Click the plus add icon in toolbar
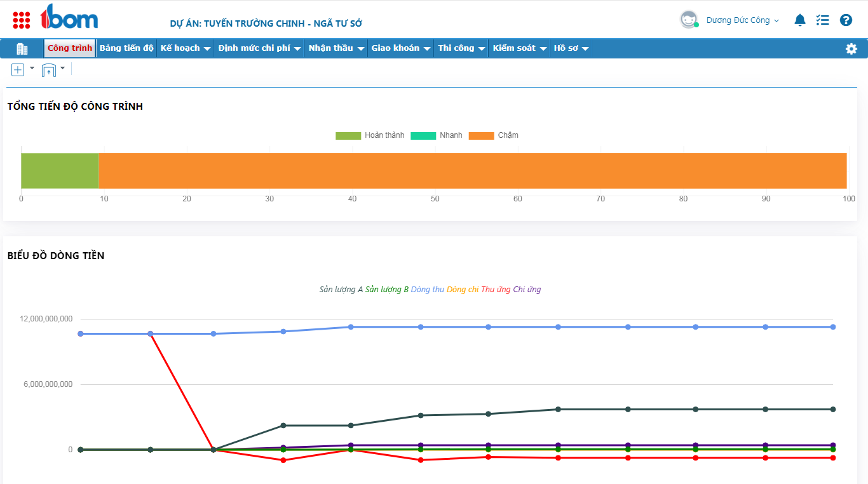 click(18, 70)
